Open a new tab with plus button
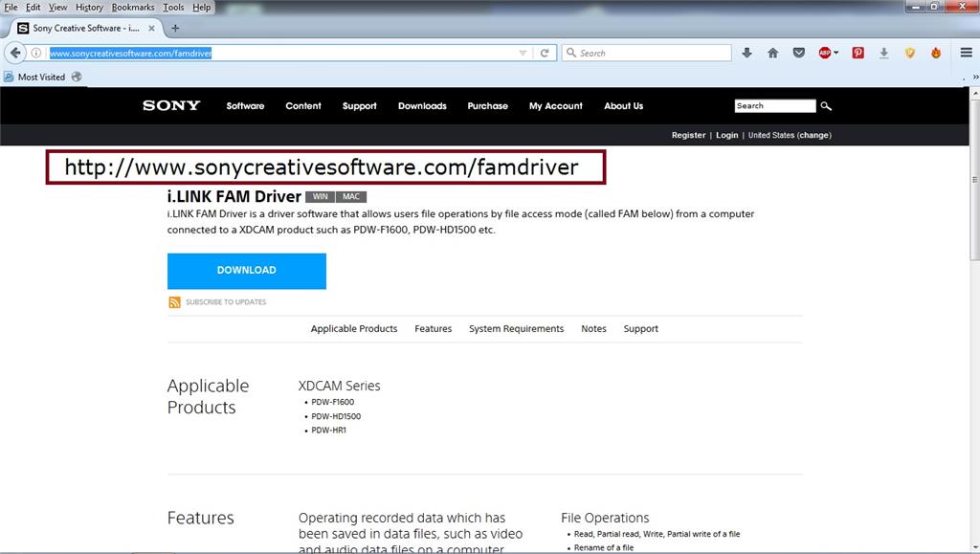This screenshot has height=554, width=980. point(176,28)
